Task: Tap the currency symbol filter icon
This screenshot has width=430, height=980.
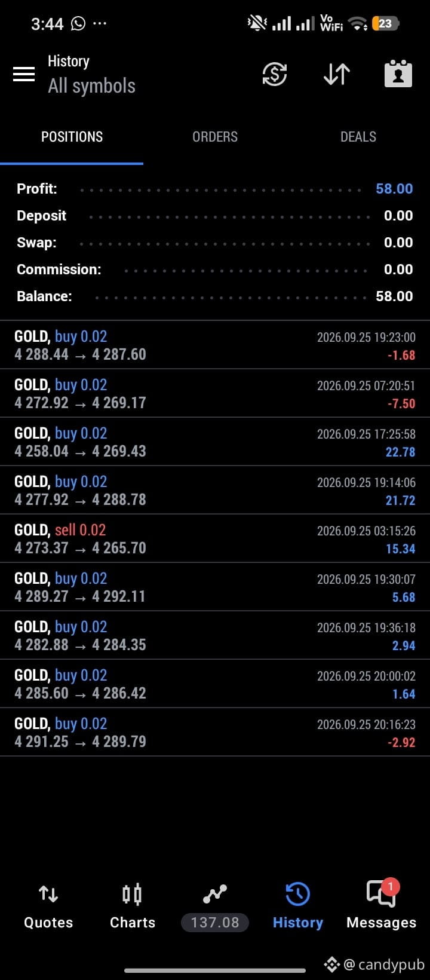Action: click(275, 74)
